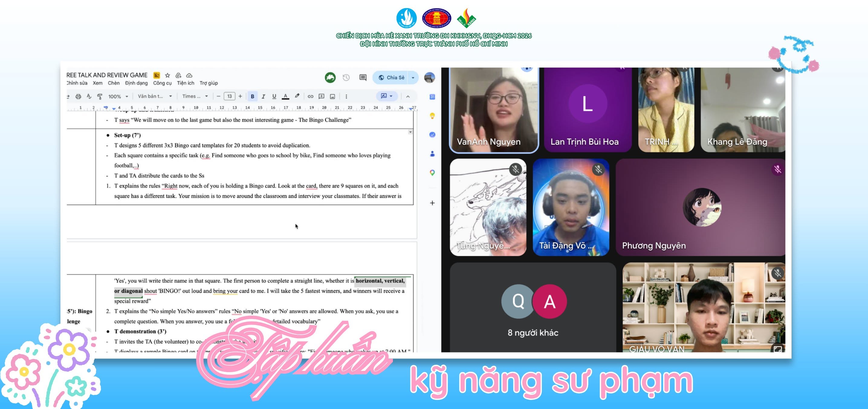Add a comment from toolbar
This screenshot has width=868, height=409.
pos(322,97)
